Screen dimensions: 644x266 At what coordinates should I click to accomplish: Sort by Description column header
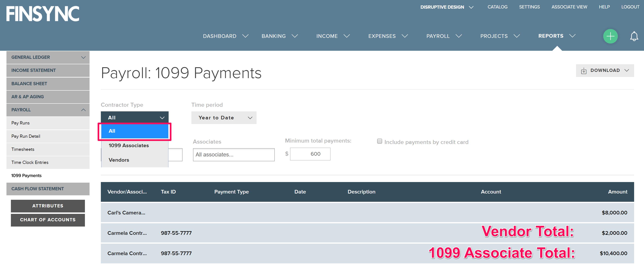coord(361,192)
